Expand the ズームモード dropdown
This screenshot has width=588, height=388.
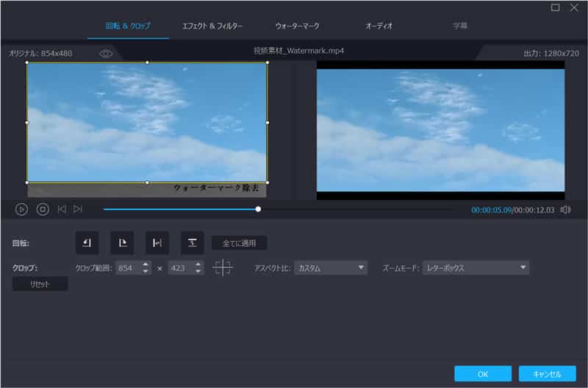pos(476,268)
